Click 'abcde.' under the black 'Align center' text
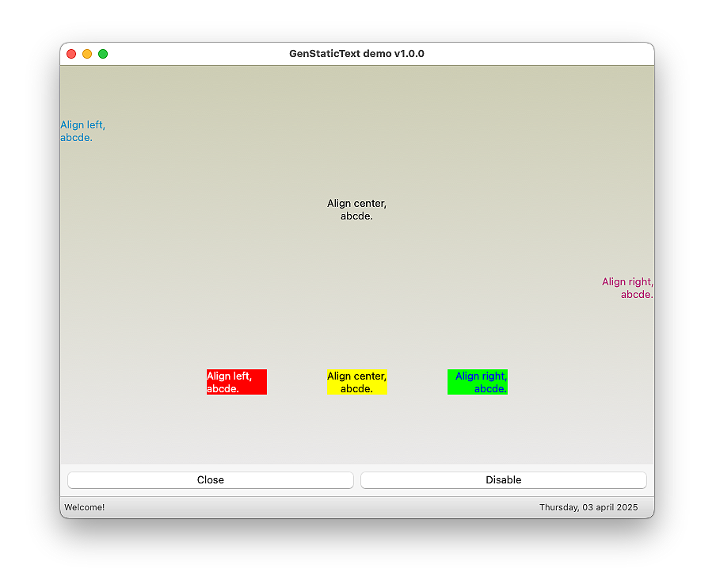Image resolution: width=716 pixels, height=588 pixels. click(356, 216)
